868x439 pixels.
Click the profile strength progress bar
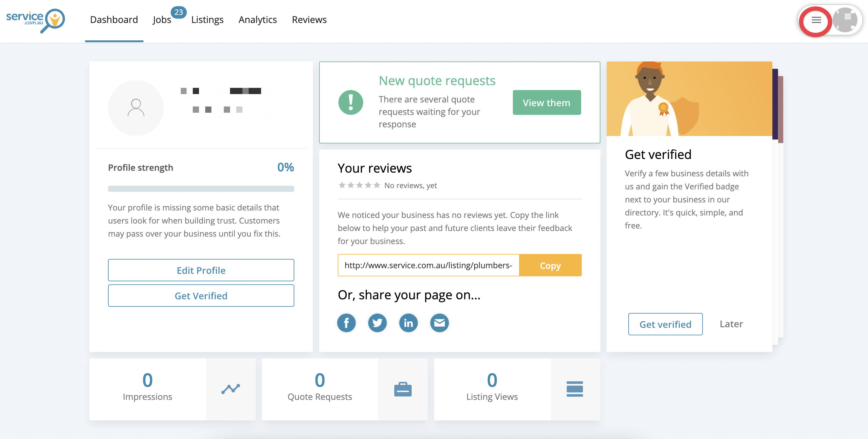(201, 189)
